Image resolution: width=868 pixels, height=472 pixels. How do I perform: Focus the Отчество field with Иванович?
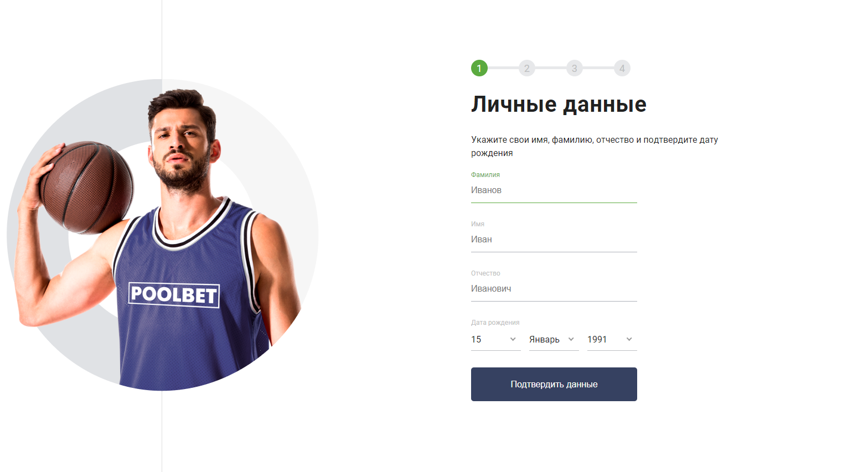(x=554, y=289)
